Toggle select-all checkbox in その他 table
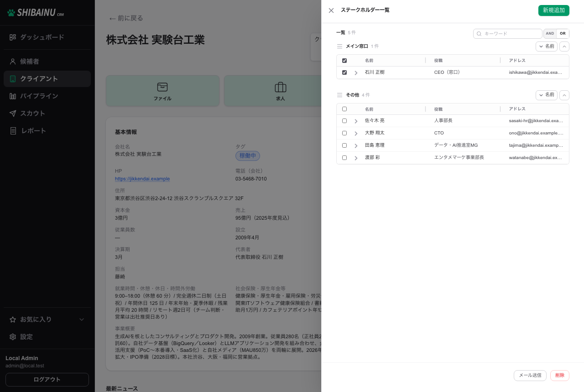The image size is (584, 392). [x=344, y=109]
